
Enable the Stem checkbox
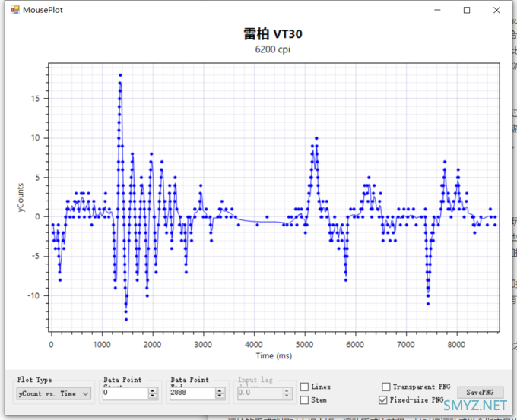(x=305, y=400)
